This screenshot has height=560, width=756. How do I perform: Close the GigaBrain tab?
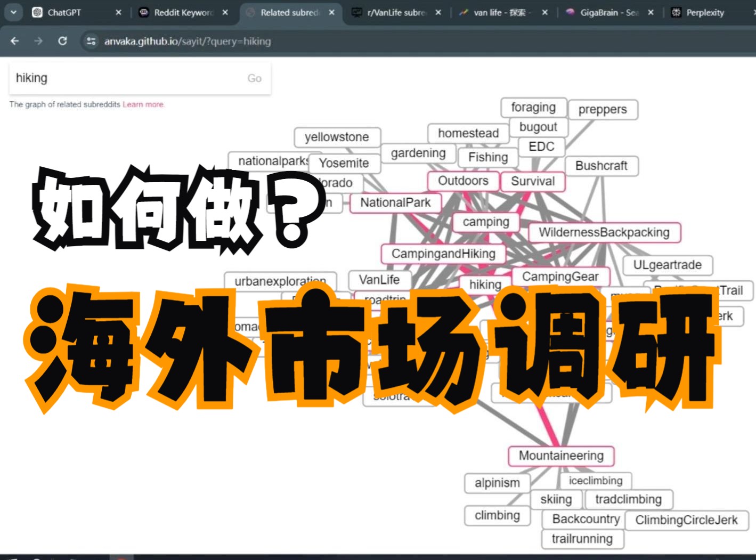[x=651, y=12]
